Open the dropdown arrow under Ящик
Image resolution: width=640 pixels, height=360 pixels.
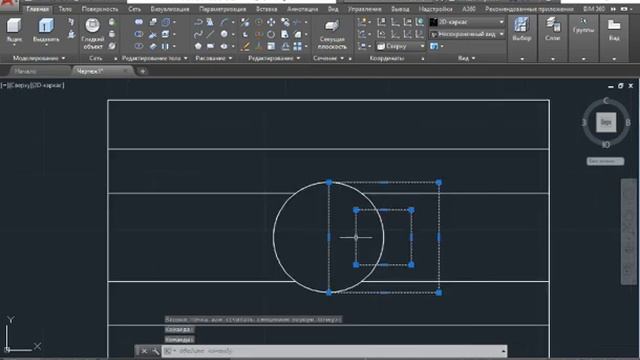point(14,45)
